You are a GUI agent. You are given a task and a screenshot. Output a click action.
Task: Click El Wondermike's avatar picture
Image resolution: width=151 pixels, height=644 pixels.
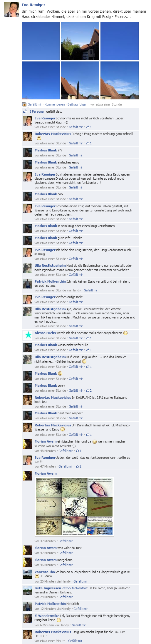point(28,618)
